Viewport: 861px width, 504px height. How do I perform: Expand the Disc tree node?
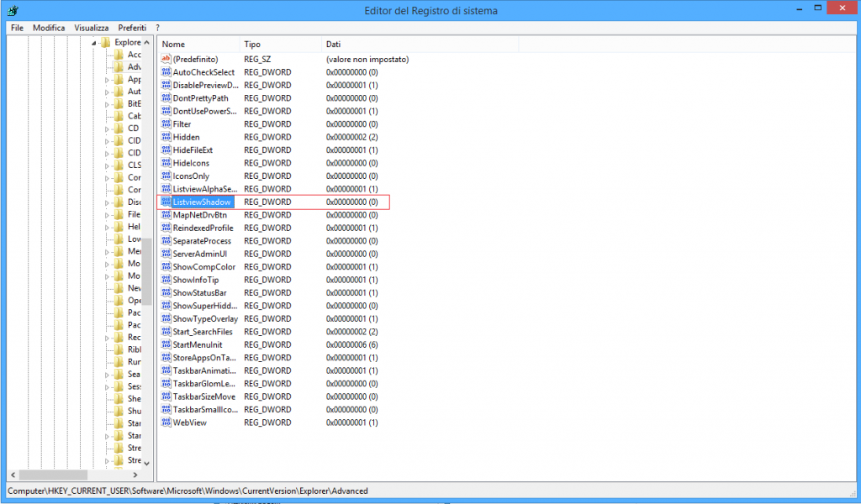pos(107,202)
